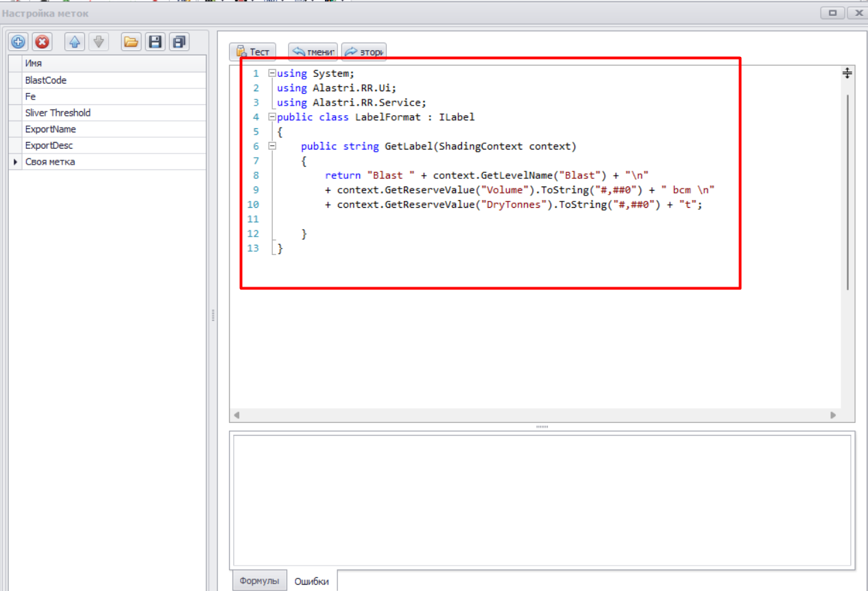Click the red delete label icon

43,42
